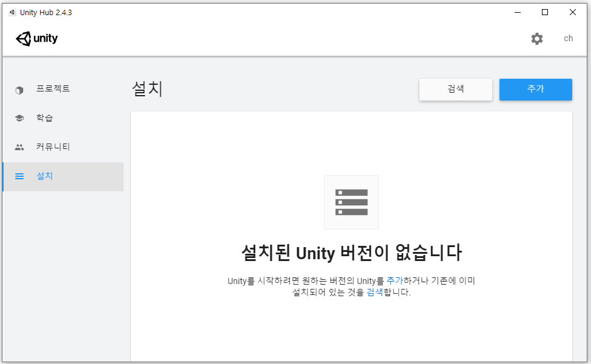The height and width of the screenshot is (364, 591).
Task: Click the white 검색 button
Action: [456, 90]
